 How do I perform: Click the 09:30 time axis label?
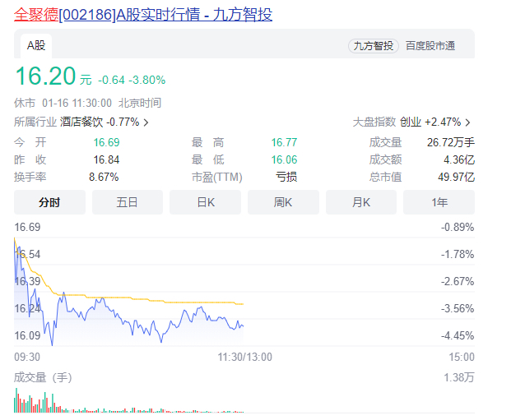pyautogui.click(x=27, y=357)
